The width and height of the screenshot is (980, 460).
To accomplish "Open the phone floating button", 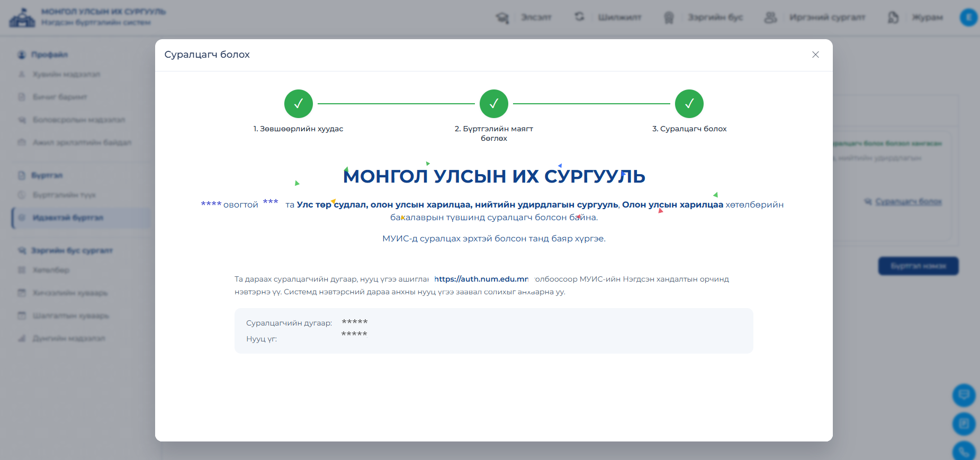I will click(964, 451).
